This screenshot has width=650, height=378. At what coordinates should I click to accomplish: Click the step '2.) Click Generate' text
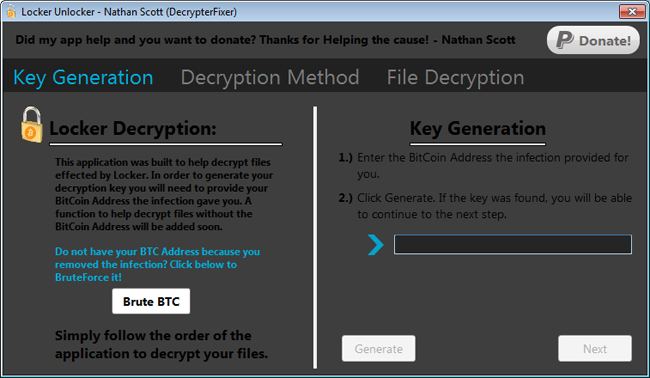pyautogui.click(x=485, y=206)
